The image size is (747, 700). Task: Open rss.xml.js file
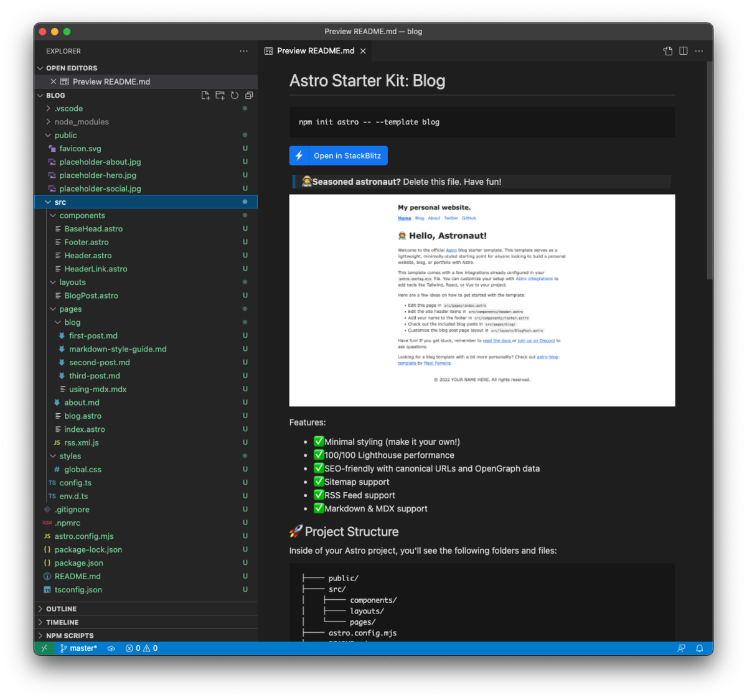(x=146, y=443)
